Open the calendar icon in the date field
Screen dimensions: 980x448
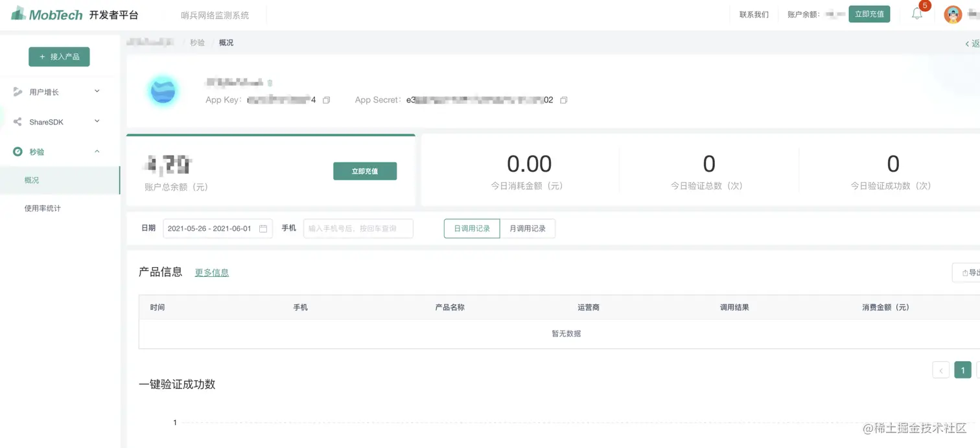(263, 228)
